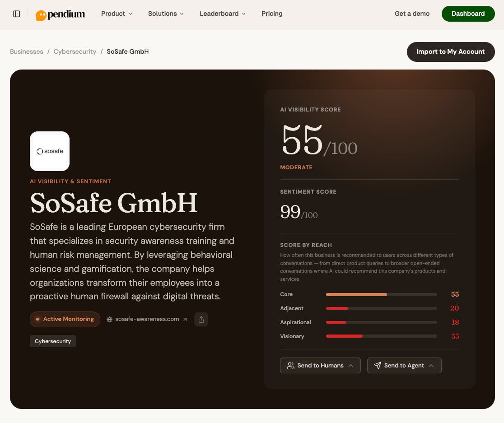Click the paper plane icon on Send to Agent
This screenshot has height=423, width=504.
point(378,366)
